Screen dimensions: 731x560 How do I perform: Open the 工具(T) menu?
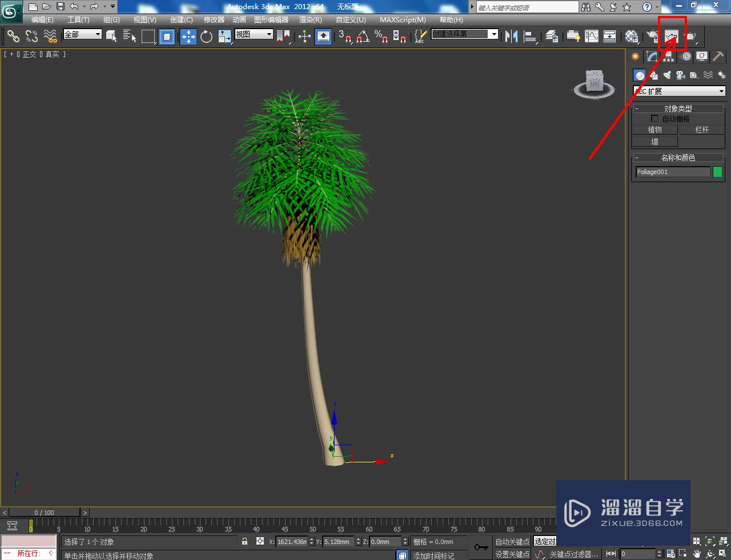pyautogui.click(x=78, y=20)
